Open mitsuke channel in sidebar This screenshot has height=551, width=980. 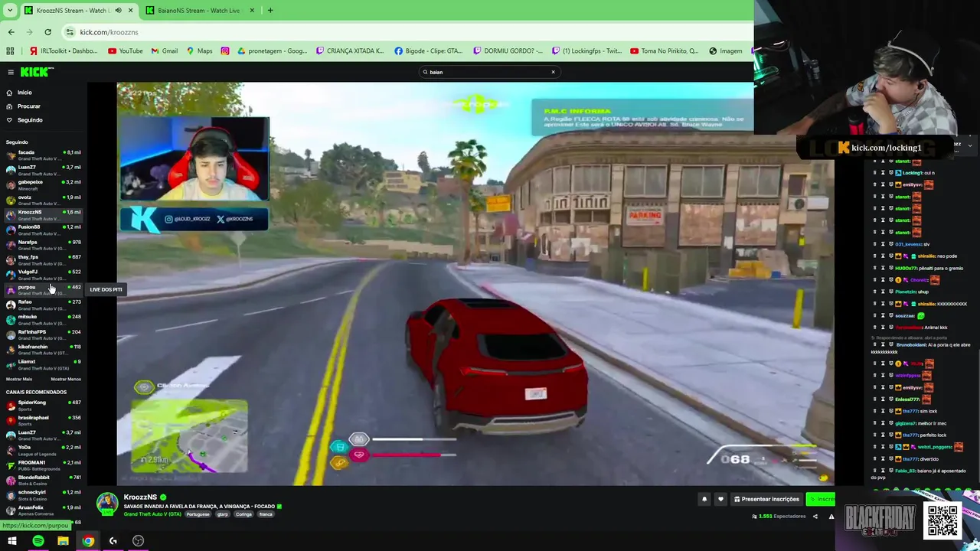[x=43, y=320]
